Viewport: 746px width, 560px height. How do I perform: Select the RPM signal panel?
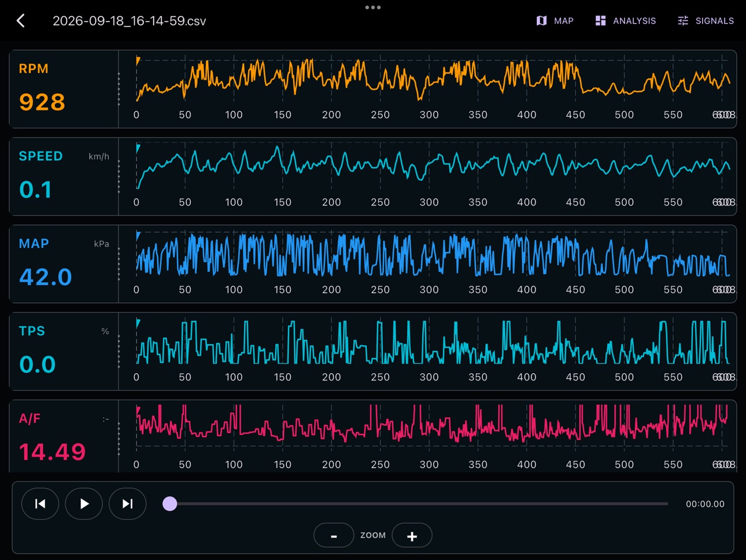point(373,89)
